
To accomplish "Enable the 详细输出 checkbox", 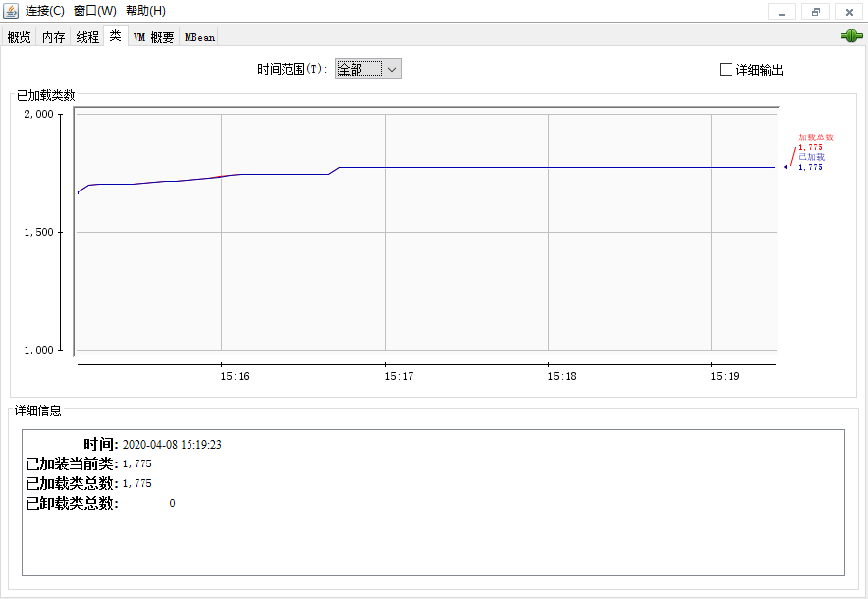I will pyautogui.click(x=727, y=70).
